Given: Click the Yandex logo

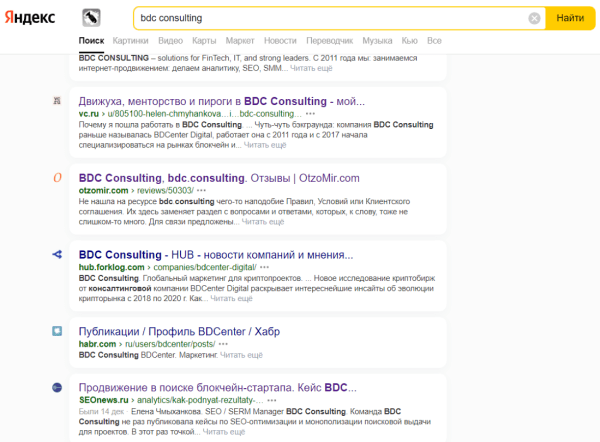Looking at the screenshot, I should point(31,18).
